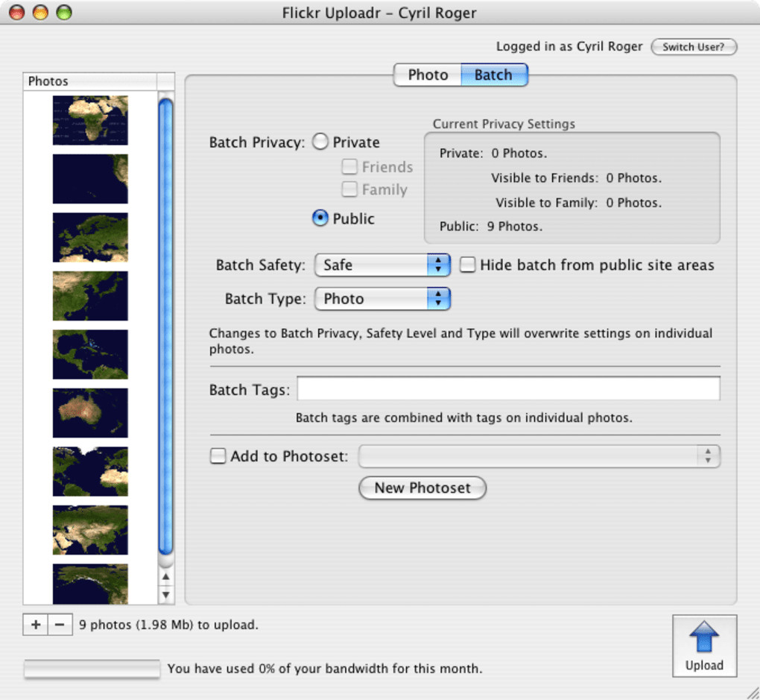Click "Visible to Family: 0 Photos." line
760x700 pixels.
tap(579, 202)
